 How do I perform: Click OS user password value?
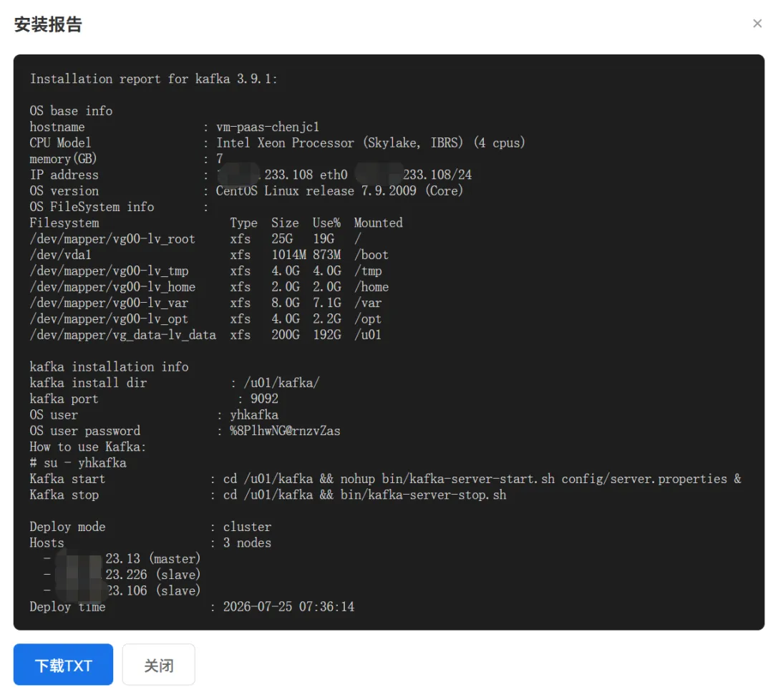point(285,431)
